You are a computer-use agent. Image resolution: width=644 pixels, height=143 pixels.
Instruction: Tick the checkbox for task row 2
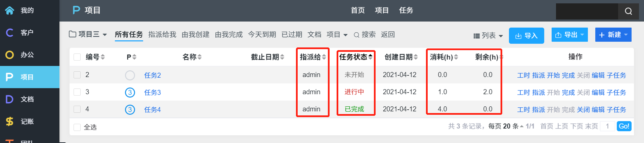point(77,75)
